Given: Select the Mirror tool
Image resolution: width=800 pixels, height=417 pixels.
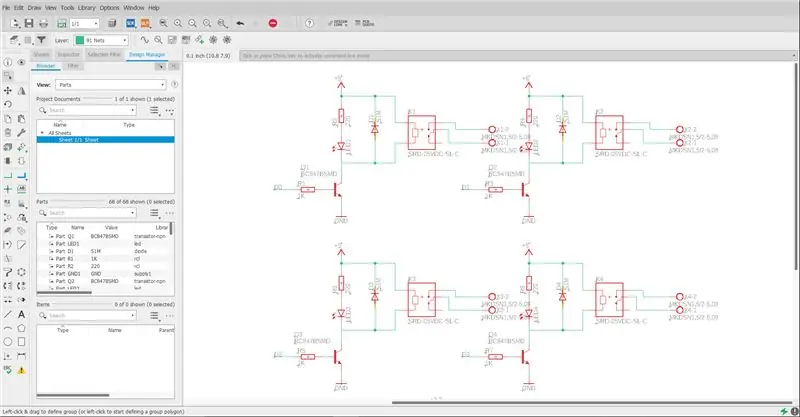Looking at the screenshot, I should (x=21, y=90).
